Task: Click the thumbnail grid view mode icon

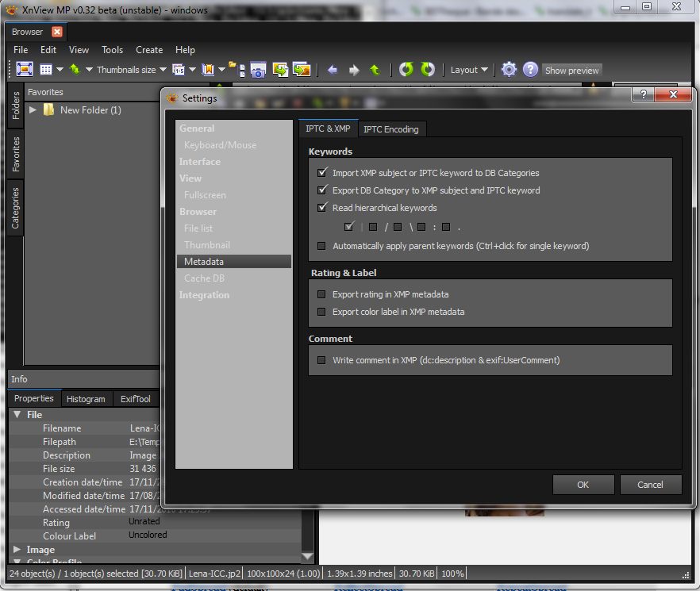Action: 46,70
